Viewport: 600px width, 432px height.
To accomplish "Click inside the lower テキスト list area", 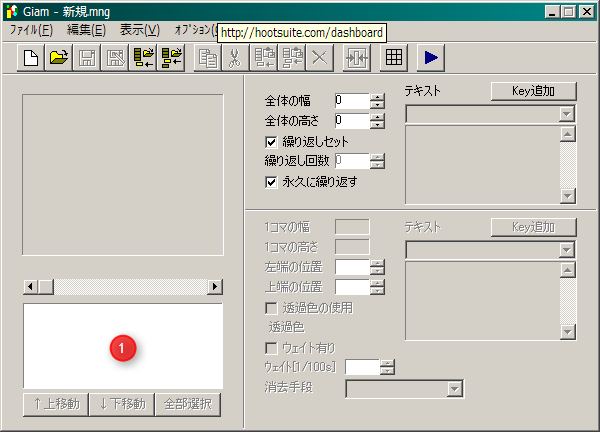I will point(483,301).
